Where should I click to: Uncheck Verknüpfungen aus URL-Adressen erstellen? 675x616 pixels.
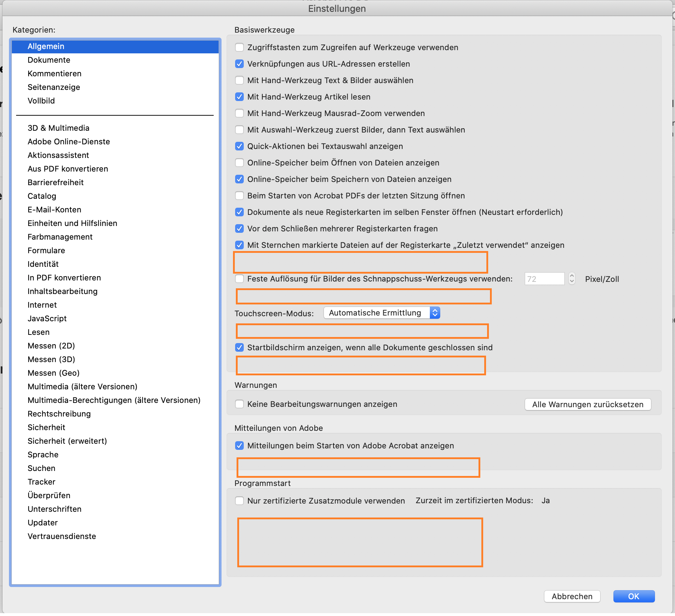pos(239,64)
